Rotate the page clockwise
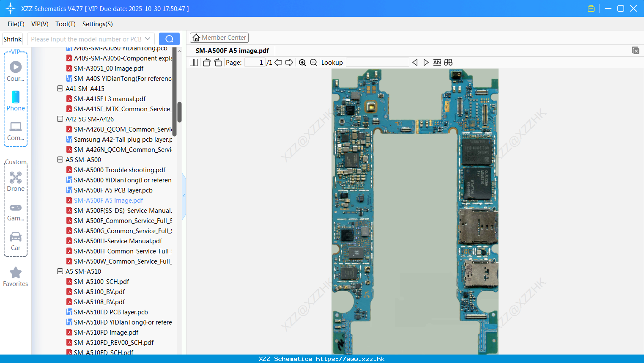This screenshot has width=644, height=363. coord(218,63)
